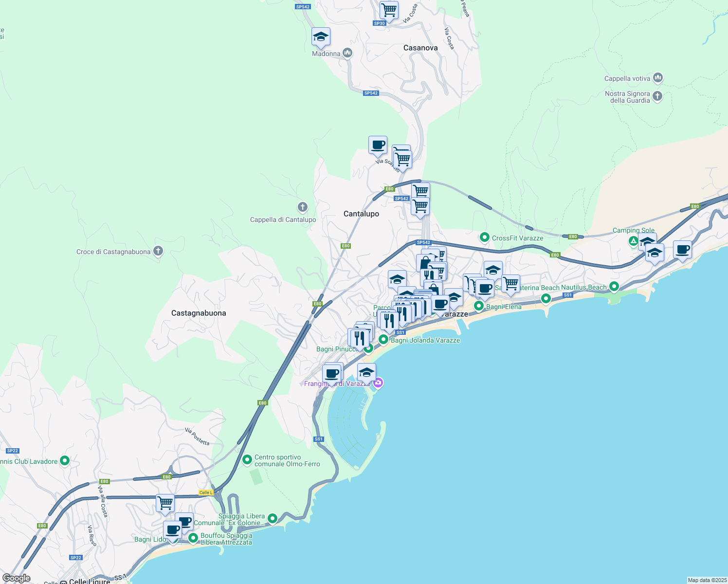
Task: Select the Nostra Signora della Guardia church icon
Action: [657, 96]
